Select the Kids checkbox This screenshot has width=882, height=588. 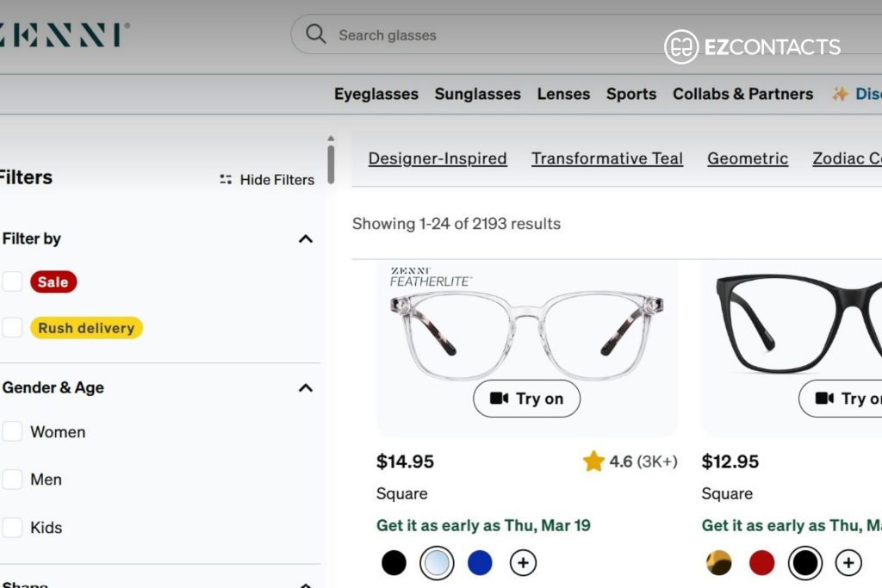(x=12, y=527)
